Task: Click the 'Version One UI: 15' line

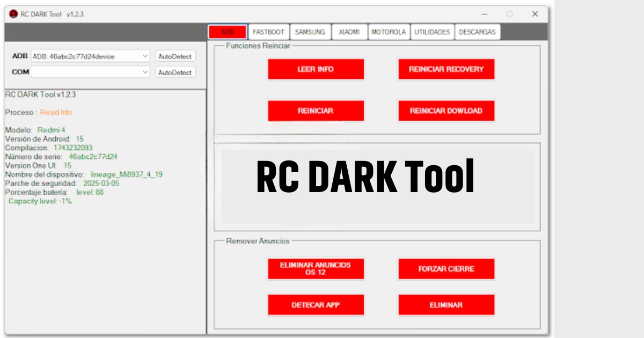Action: [x=38, y=166]
